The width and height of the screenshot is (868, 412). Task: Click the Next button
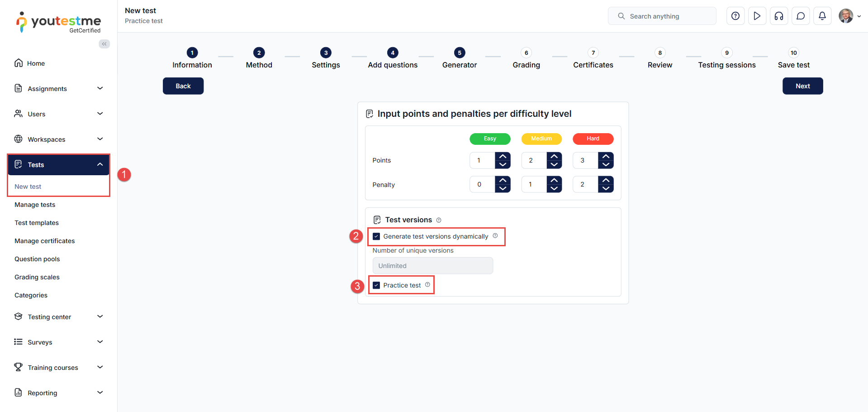(x=802, y=86)
